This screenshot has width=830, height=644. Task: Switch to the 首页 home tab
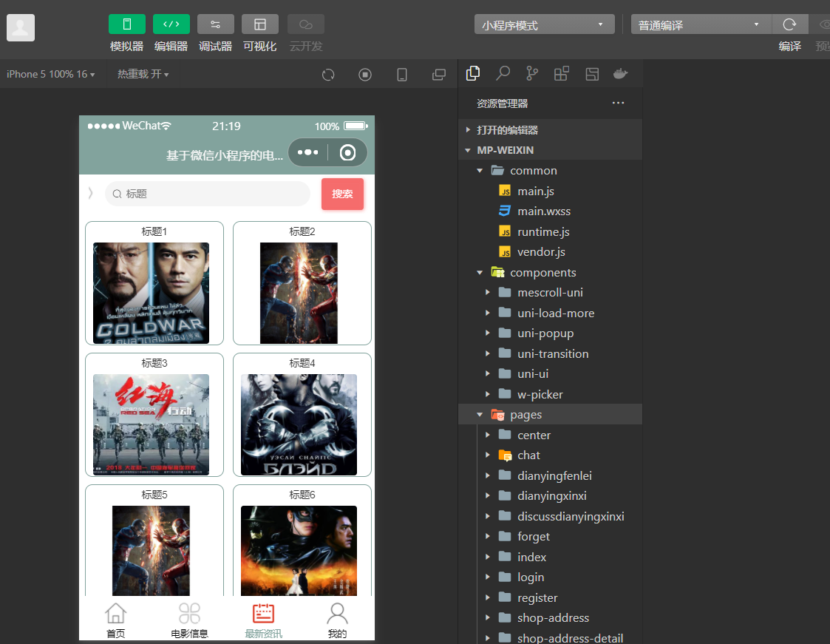click(116, 620)
